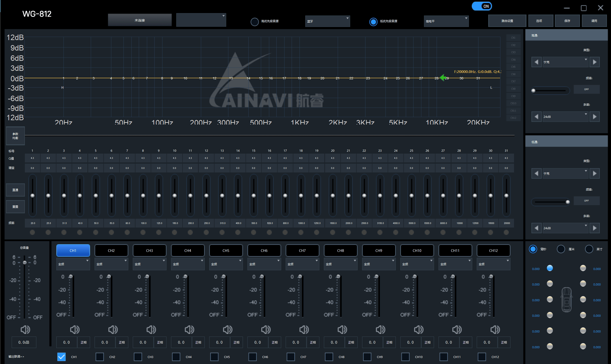Check the CH2 output link checkbox
The image size is (611, 364).
[100, 357]
